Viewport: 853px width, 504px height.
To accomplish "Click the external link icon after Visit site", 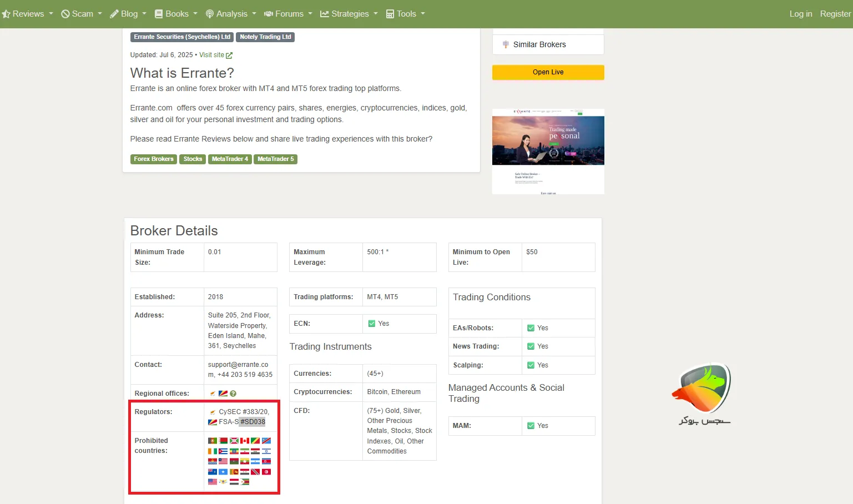I will [229, 56].
